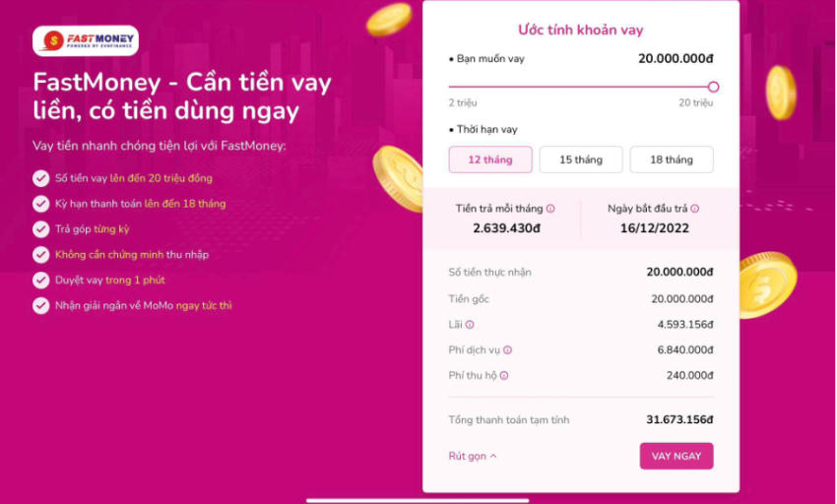Click the Ước tính khoản vay heading
Screen dimensions: 837x504
point(581,30)
